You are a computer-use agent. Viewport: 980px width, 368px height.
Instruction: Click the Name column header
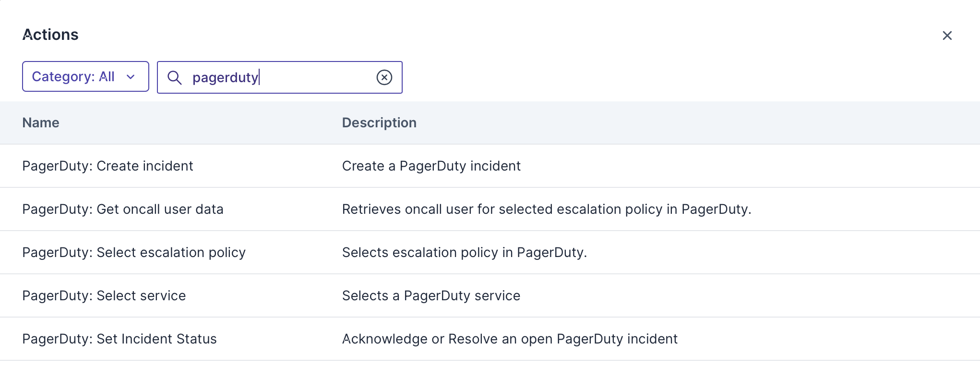point(41,123)
